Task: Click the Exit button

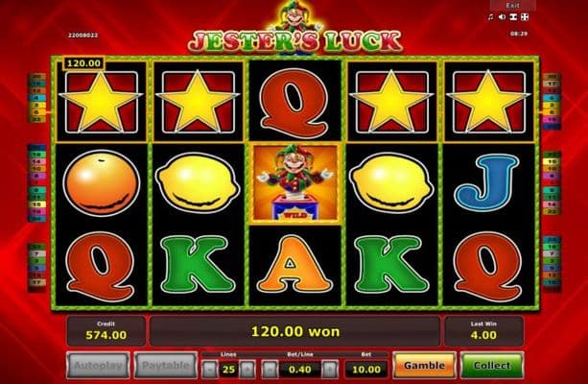Action: point(512,5)
